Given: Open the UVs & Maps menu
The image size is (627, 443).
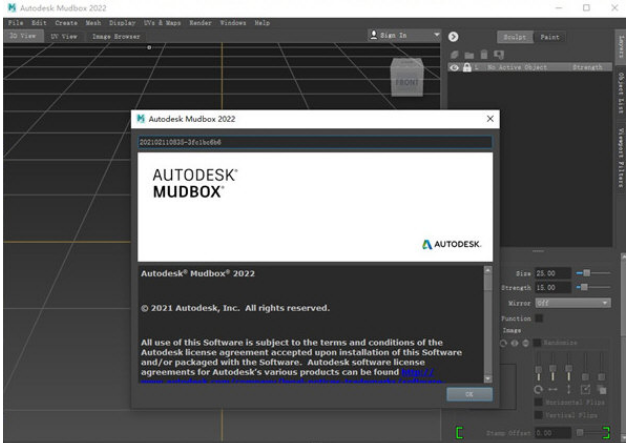Looking at the screenshot, I should 162,23.
